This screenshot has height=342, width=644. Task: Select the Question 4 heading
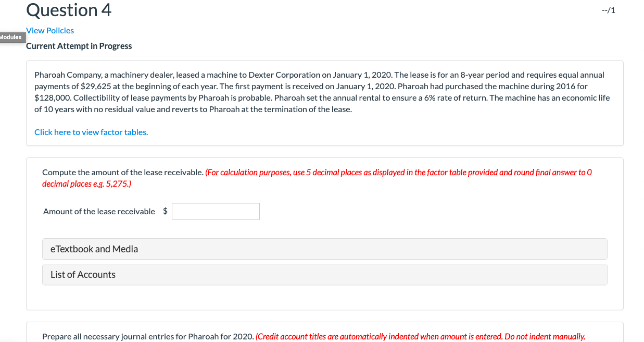(68, 9)
